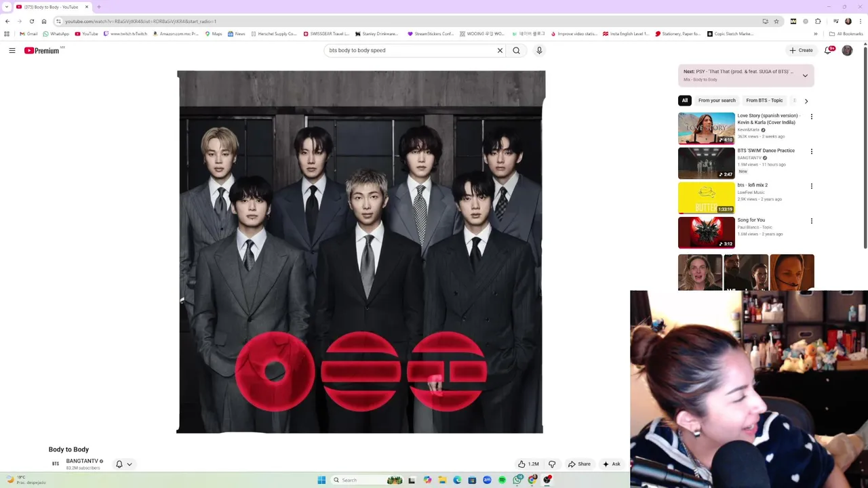Open the Ask assistant button
The width and height of the screenshot is (868, 488).
tap(612, 464)
